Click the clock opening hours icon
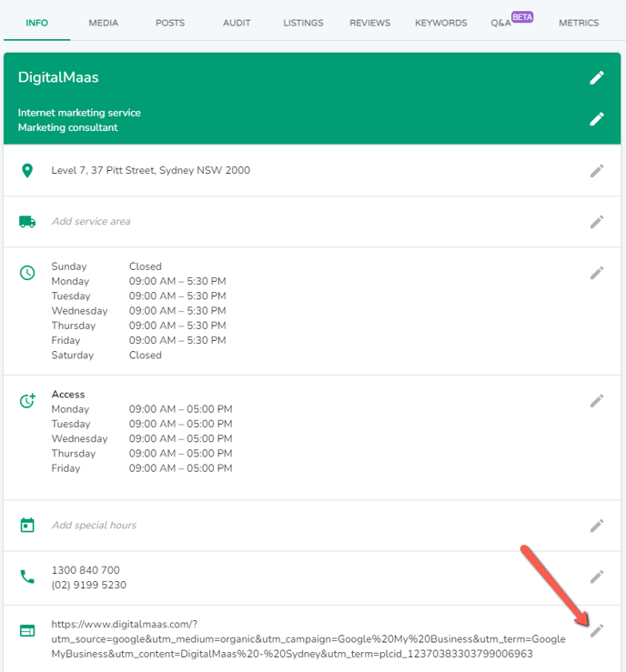 [27, 273]
